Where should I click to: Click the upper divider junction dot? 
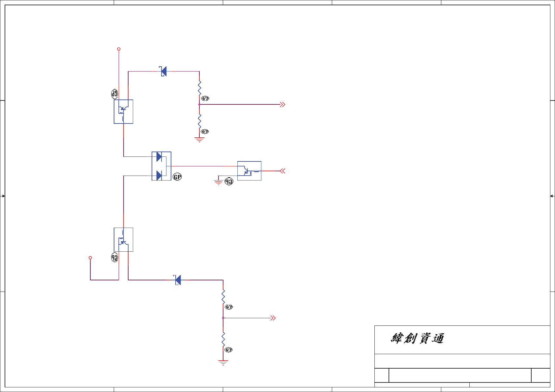(199, 104)
